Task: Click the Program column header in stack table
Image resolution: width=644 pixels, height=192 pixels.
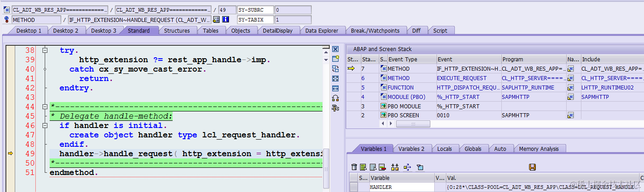Action: tap(534, 59)
